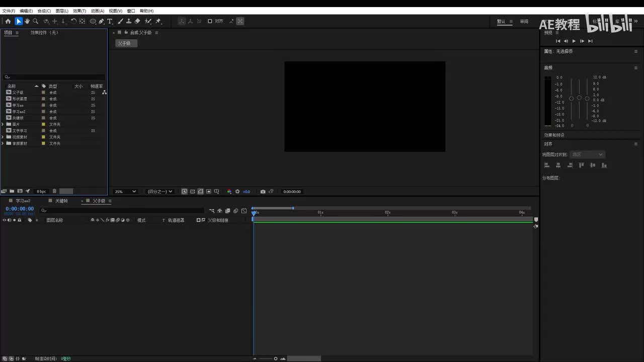Click the Project panel search field
The width and height of the screenshot is (644, 362).
[54, 77]
